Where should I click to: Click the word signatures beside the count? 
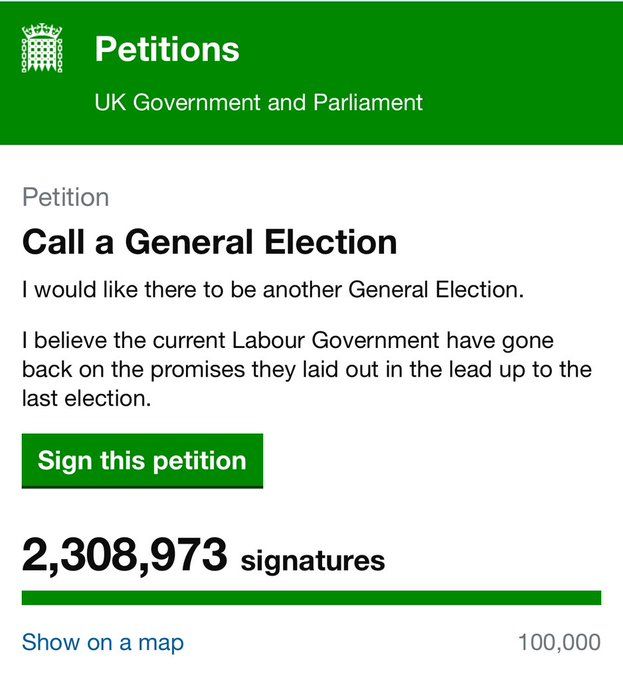point(313,561)
